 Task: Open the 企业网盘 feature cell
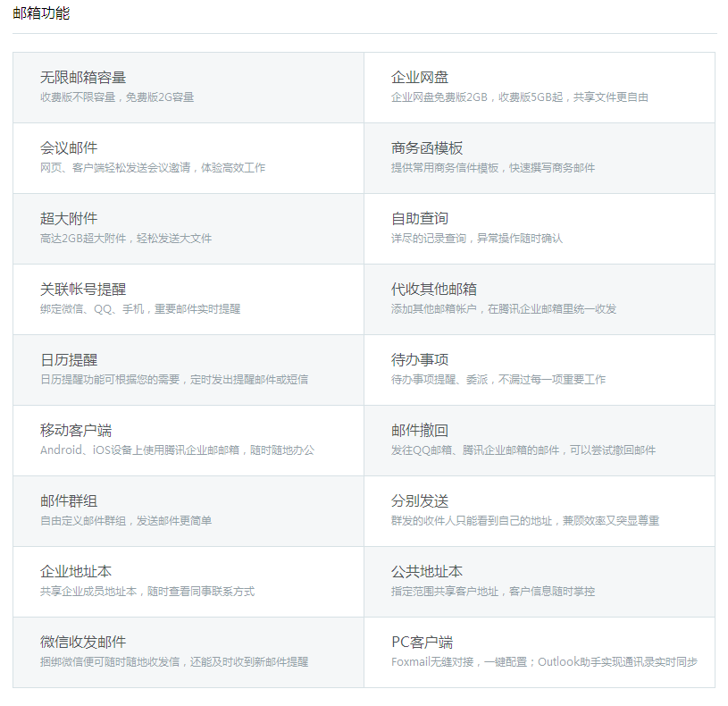tap(420, 78)
